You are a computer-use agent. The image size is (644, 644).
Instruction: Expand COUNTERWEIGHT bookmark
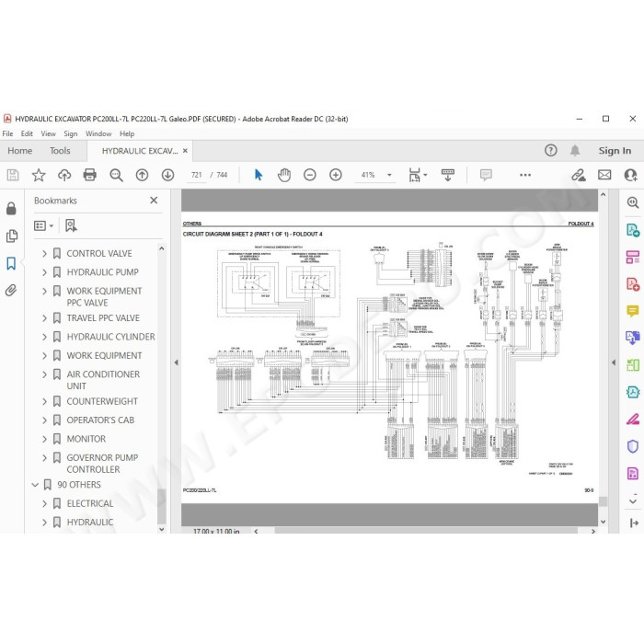click(x=44, y=401)
